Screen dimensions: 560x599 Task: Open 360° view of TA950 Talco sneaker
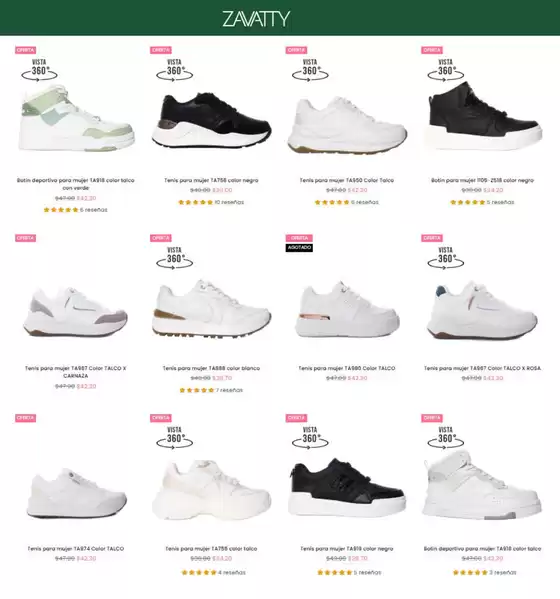point(310,70)
